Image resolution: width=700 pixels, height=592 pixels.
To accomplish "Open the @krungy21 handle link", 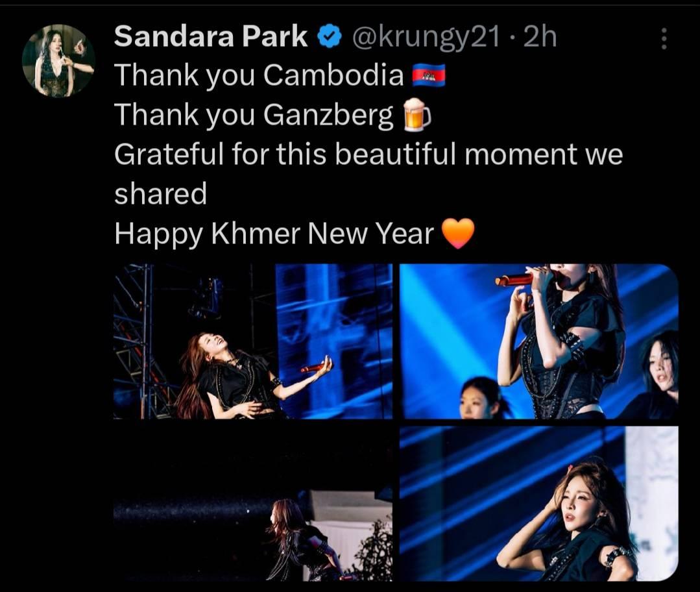I will [x=426, y=38].
